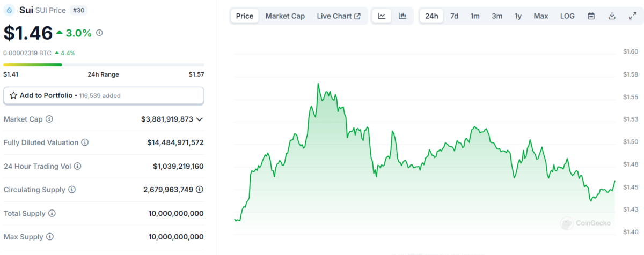
Task: Select the 24h time range
Action: tap(431, 16)
